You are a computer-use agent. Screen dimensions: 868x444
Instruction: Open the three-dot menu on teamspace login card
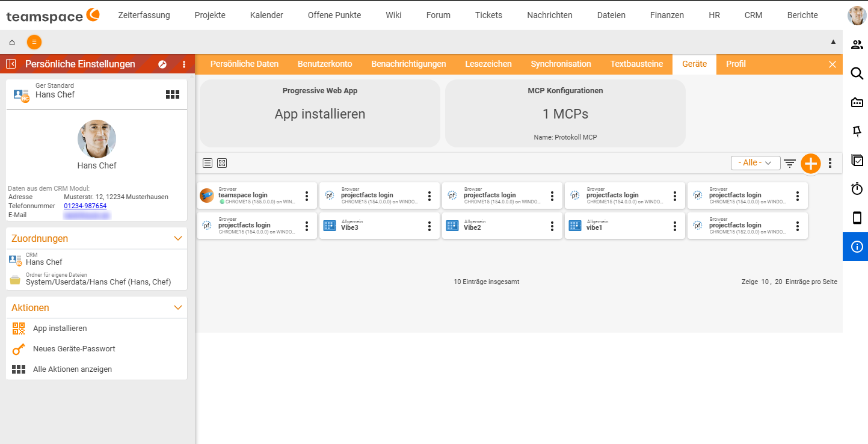point(307,196)
